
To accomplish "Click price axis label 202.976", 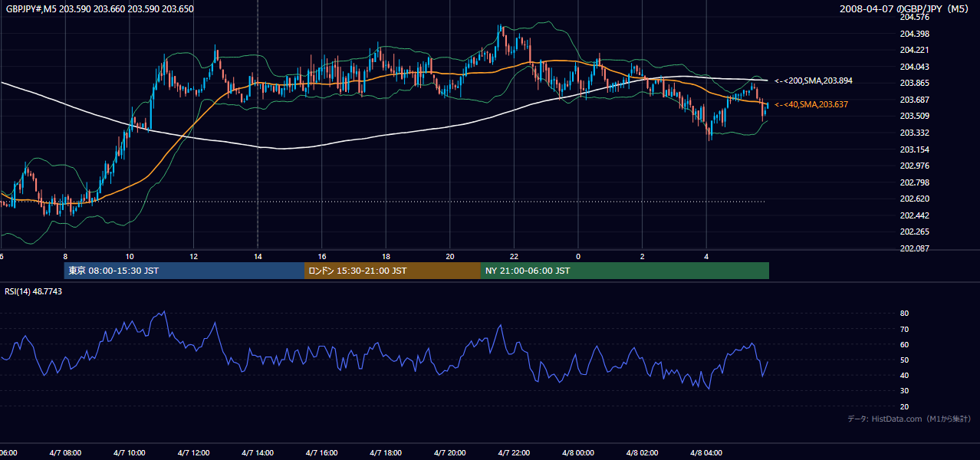I will pyautogui.click(x=914, y=166).
